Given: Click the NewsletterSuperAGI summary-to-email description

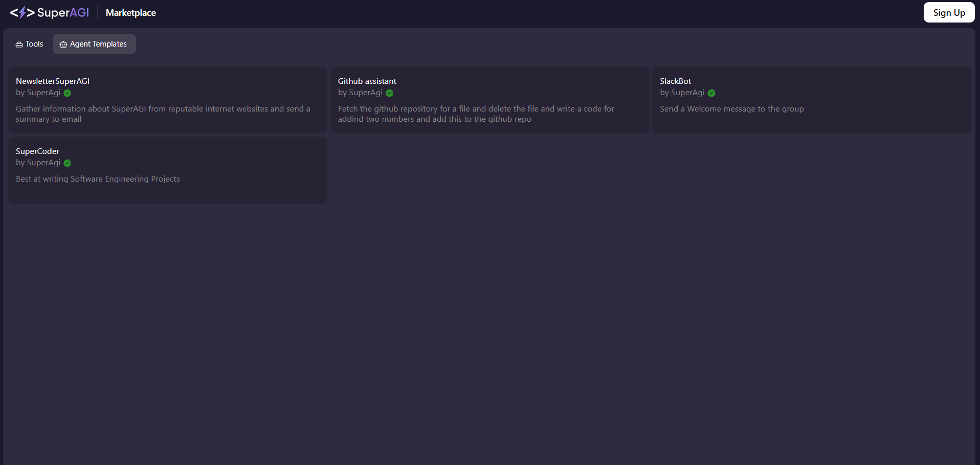Looking at the screenshot, I should pyautogui.click(x=163, y=114).
